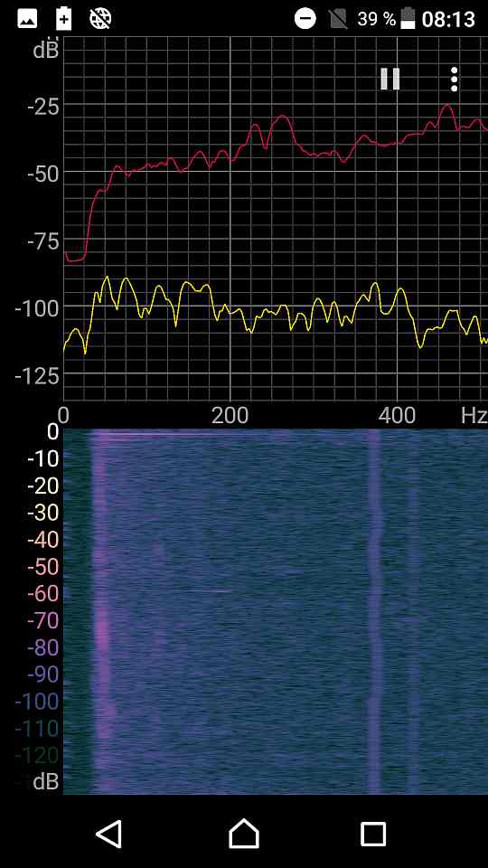Tap the no-network globe status icon

point(100,19)
